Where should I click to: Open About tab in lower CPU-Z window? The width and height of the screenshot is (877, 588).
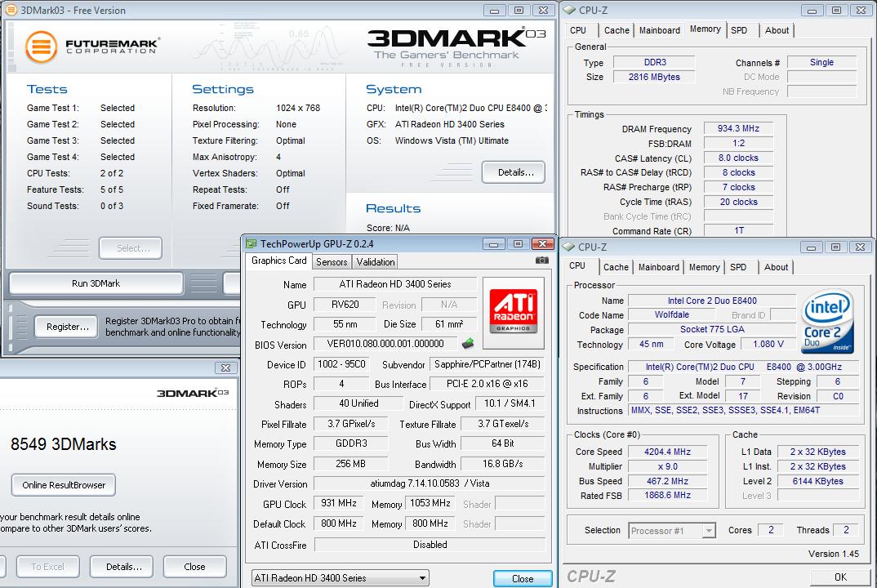point(776,267)
